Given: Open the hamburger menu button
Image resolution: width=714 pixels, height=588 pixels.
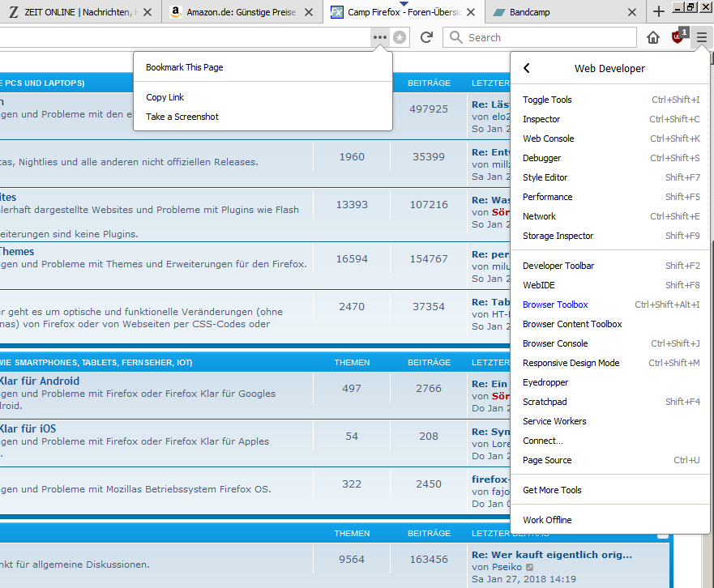Looking at the screenshot, I should [701, 37].
